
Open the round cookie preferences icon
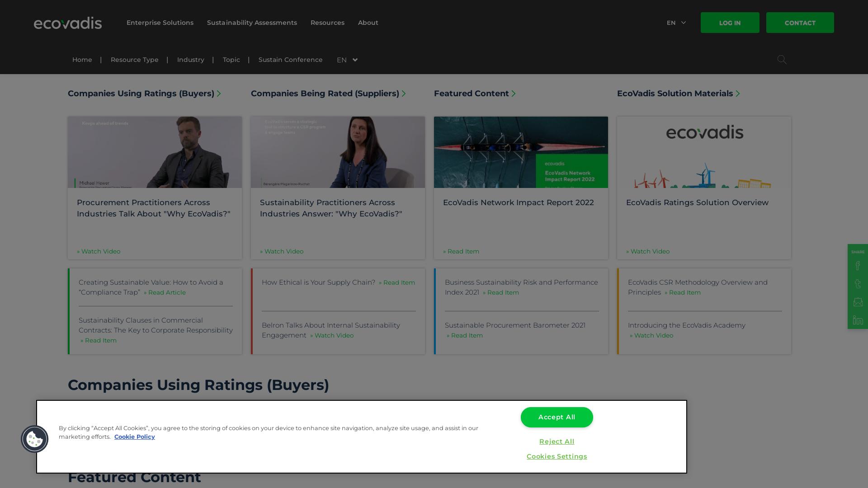click(35, 439)
